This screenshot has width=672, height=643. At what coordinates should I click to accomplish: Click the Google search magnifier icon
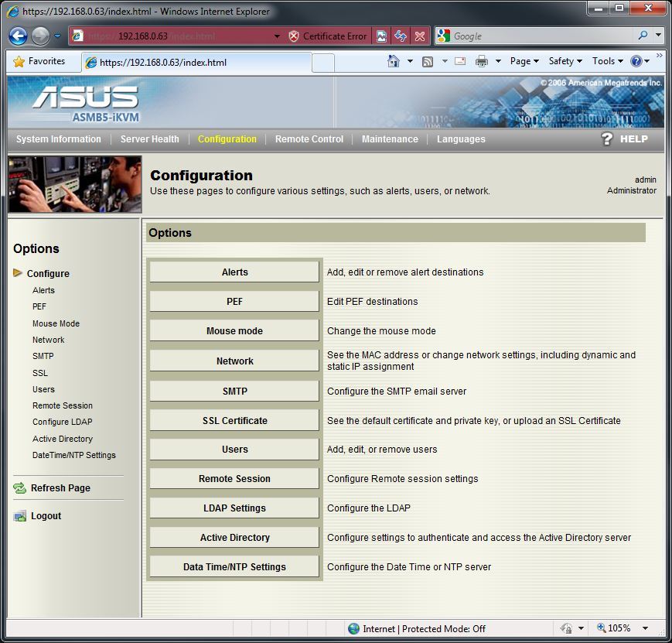(x=643, y=36)
